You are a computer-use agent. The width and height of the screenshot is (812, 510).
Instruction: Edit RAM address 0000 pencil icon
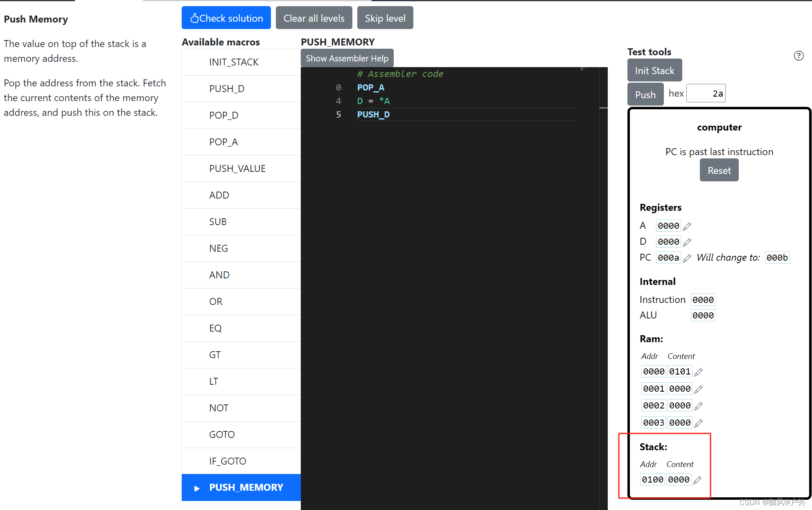click(699, 372)
